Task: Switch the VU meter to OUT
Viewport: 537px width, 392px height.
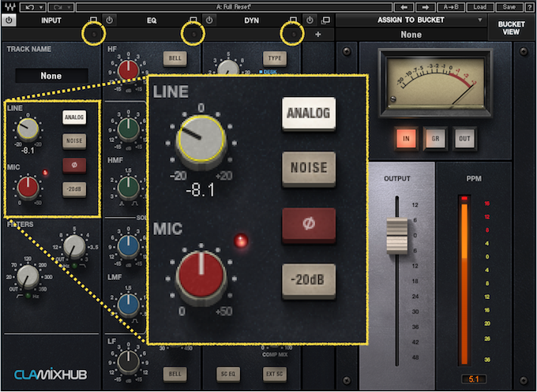Action: [464, 139]
